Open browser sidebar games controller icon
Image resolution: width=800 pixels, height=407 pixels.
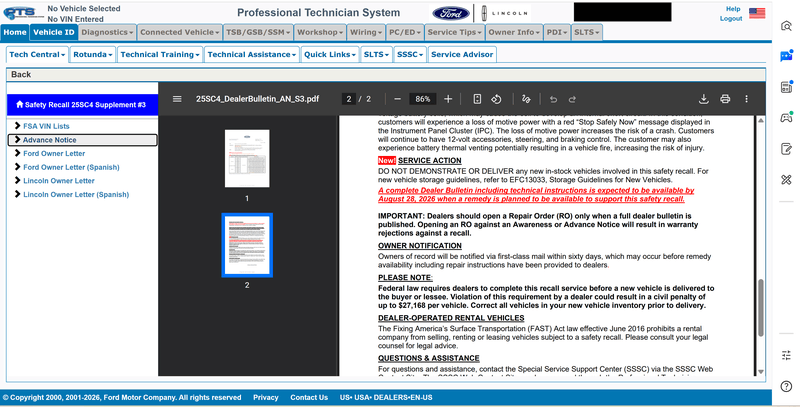point(786,118)
